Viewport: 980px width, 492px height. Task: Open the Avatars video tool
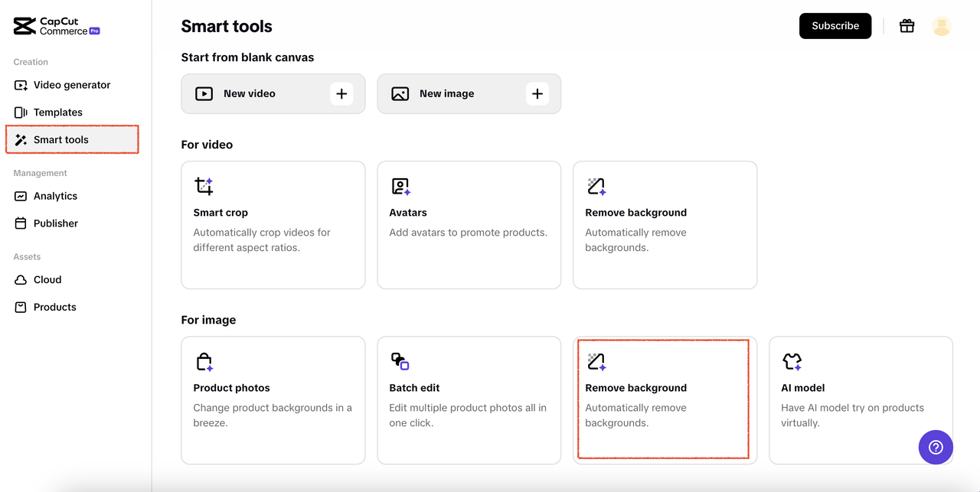coord(469,224)
